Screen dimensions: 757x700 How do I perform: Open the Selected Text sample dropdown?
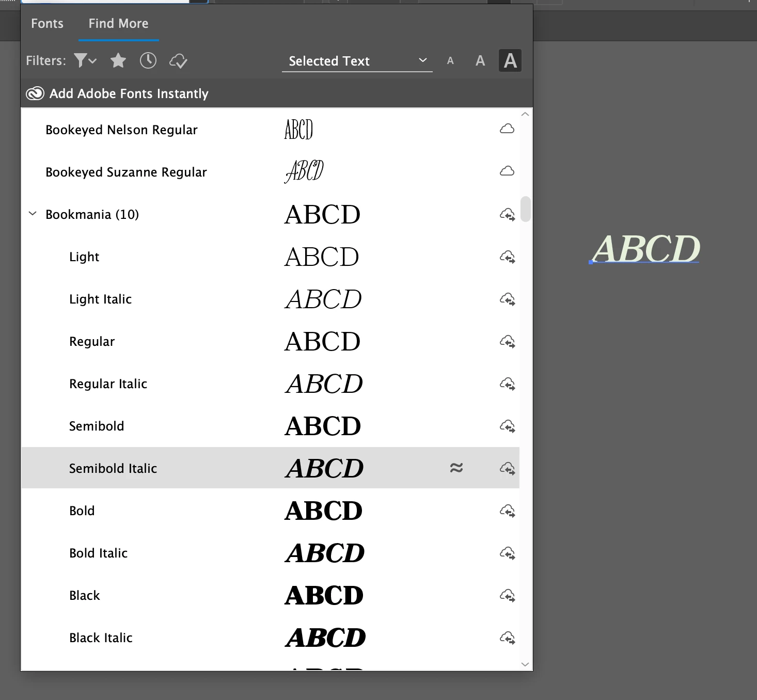pyautogui.click(x=357, y=61)
